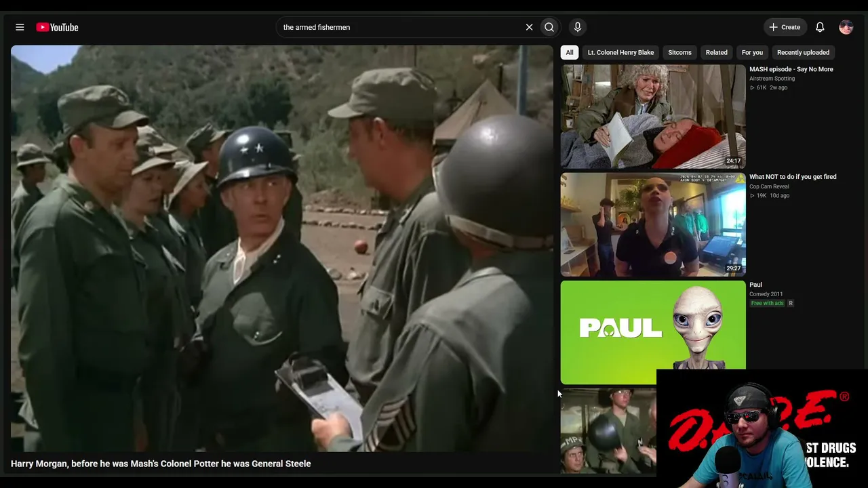Open the YouTube hamburger guide menu
Image resolution: width=868 pixels, height=488 pixels.
click(20, 27)
